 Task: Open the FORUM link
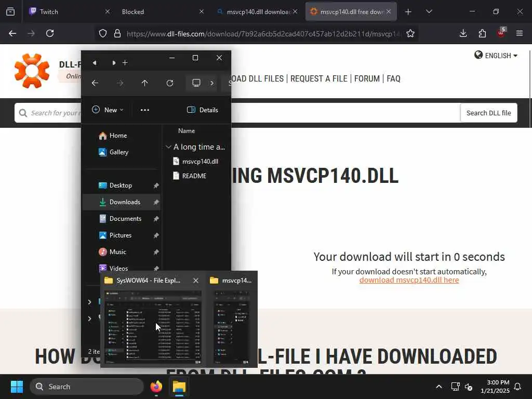click(x=367, y=79)
